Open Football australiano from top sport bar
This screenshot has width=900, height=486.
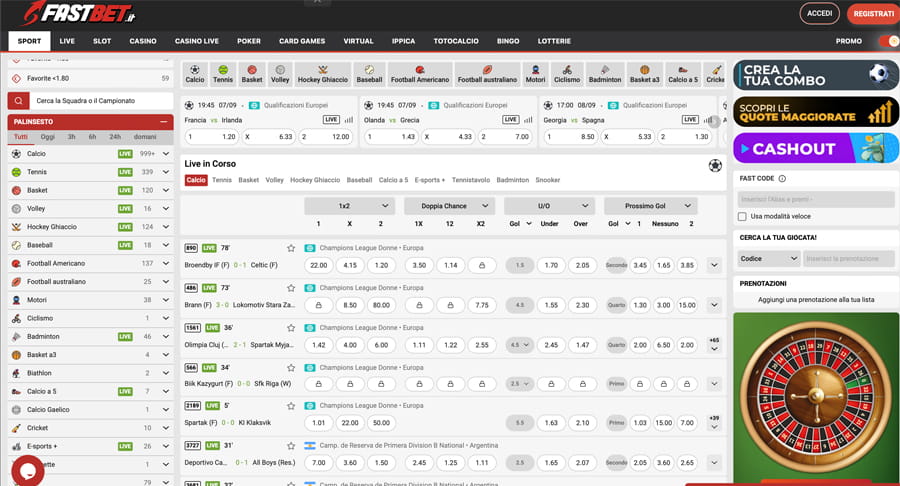pyautogui.click(x=487, y=75)
